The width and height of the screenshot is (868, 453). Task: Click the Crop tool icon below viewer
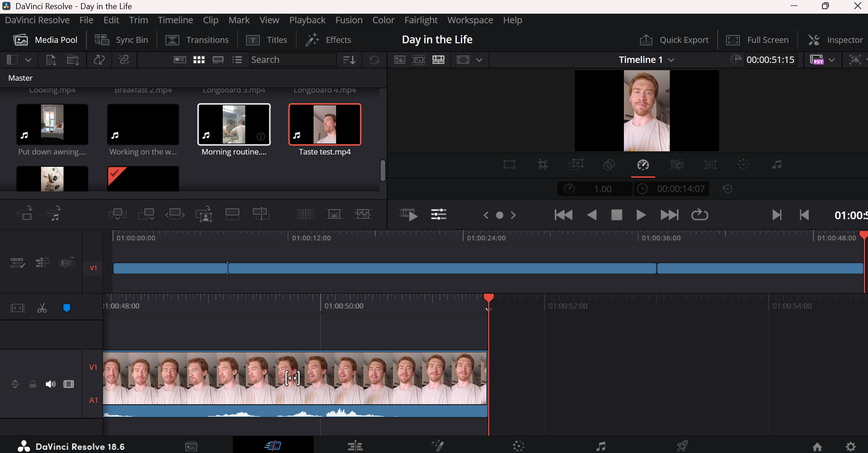[x=542, y=165]
